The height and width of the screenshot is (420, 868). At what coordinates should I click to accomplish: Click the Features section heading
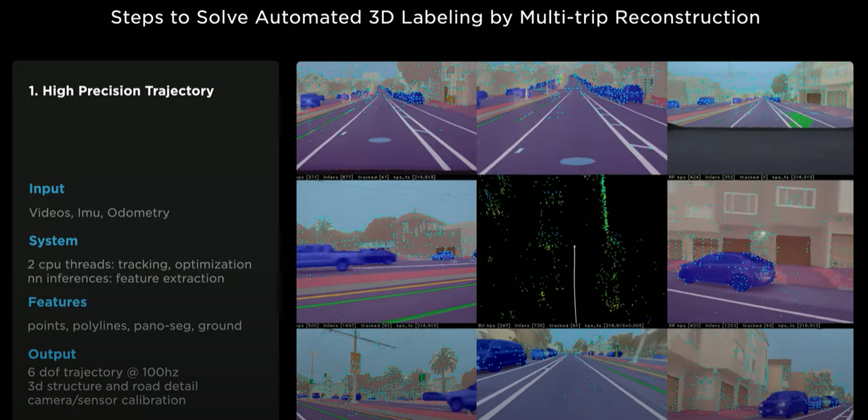tap(58, 302)
